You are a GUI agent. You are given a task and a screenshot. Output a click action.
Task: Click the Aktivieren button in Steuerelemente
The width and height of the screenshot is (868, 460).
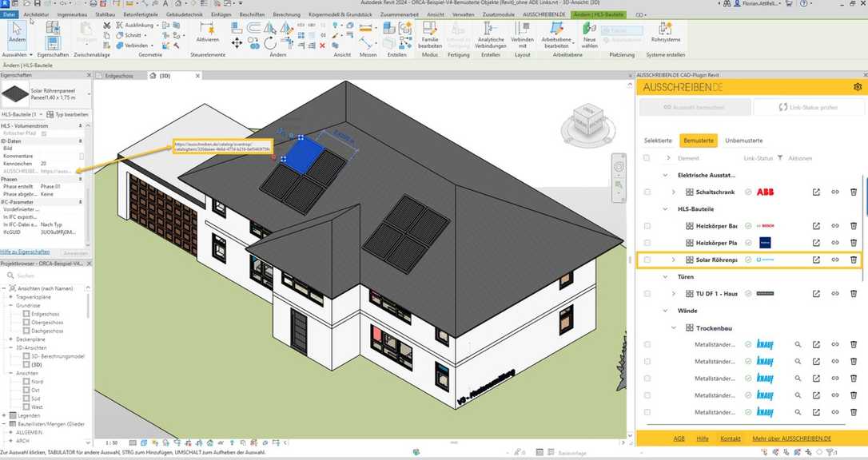(208, 38)
